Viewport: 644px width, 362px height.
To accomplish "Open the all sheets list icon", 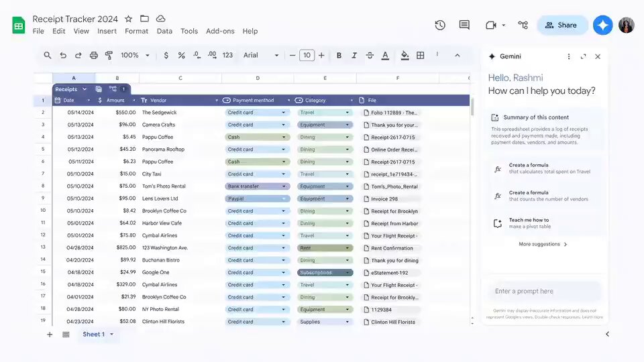I will [x=66, y=335].
